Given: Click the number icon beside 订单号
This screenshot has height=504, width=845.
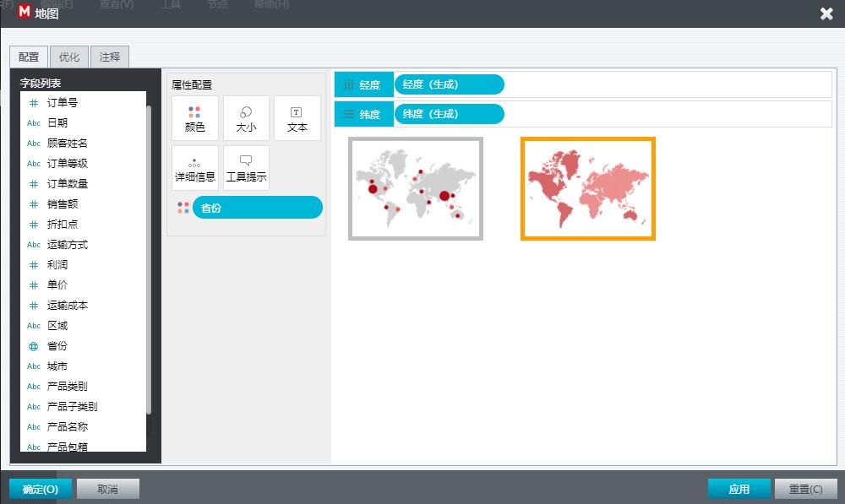Looking at the screenshot, I should (x=34, y=103).
